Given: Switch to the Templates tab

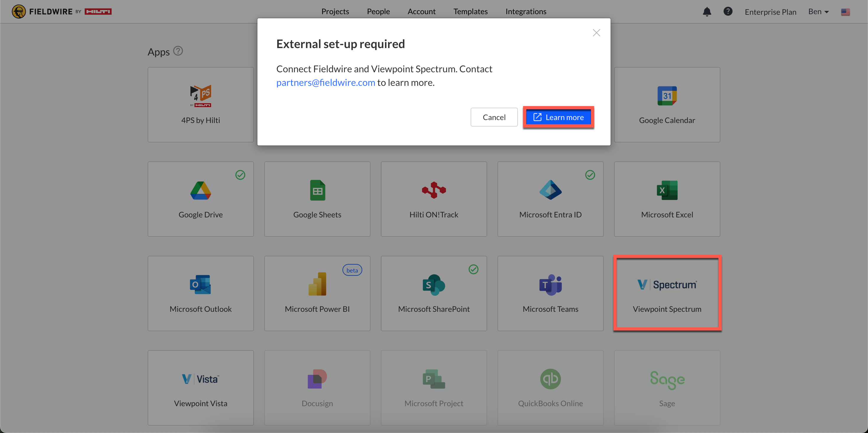Looking at the screenshot, I should [x=470, y=12].
